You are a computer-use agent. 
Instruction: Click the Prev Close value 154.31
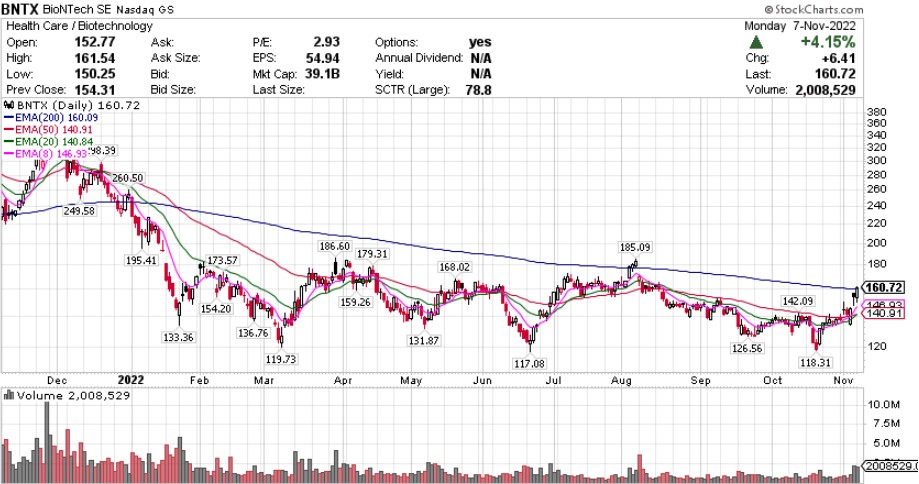pos(95,90)
